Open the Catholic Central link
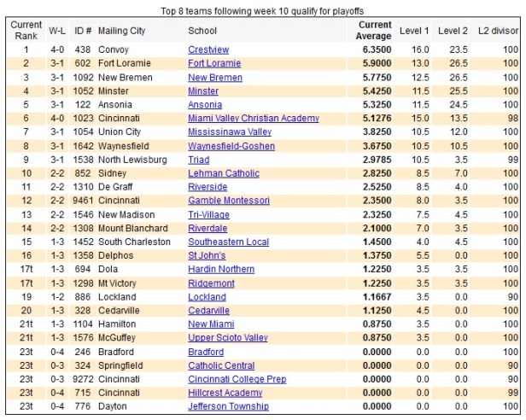526x420 pixels. 221,365
